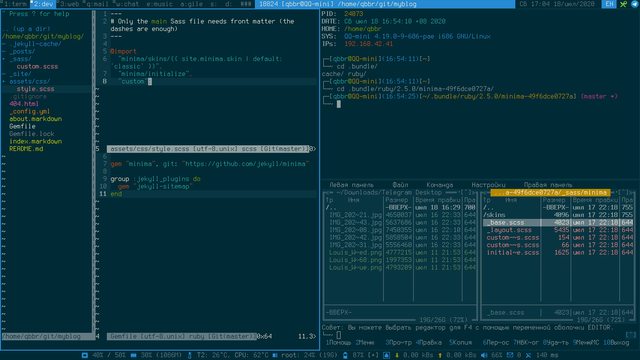Collapse the _sass/ folder in file tree
The width and height of the screenshot is (640, 360).
pos(20,59)
